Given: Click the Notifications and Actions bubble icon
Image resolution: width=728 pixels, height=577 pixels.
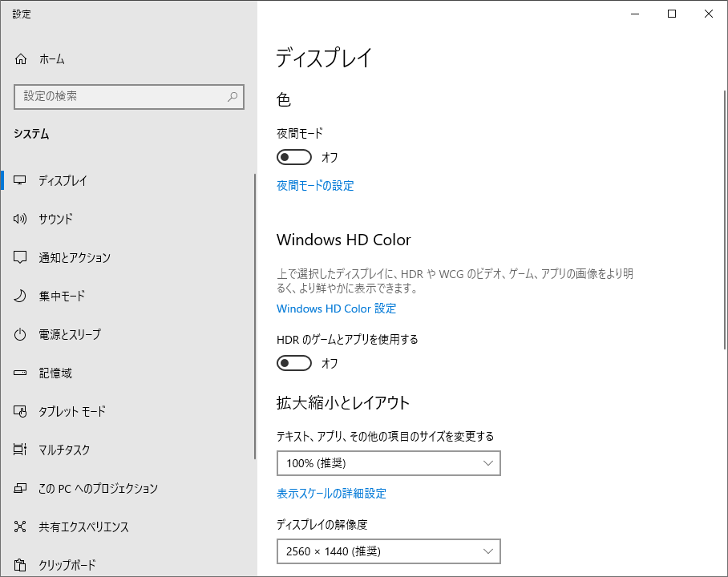Looking at the screenshot, I should pos(20,257).
